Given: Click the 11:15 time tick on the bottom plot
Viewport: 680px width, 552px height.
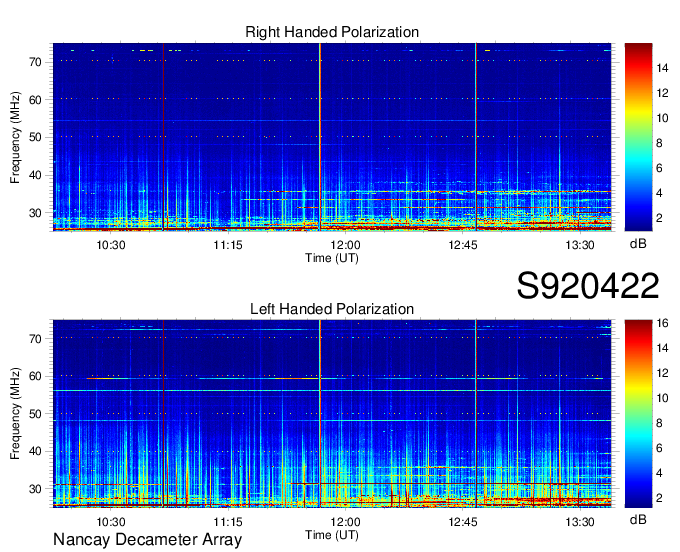Looking at the screenshot, I should pyautogui.click(x=228, y=522).
